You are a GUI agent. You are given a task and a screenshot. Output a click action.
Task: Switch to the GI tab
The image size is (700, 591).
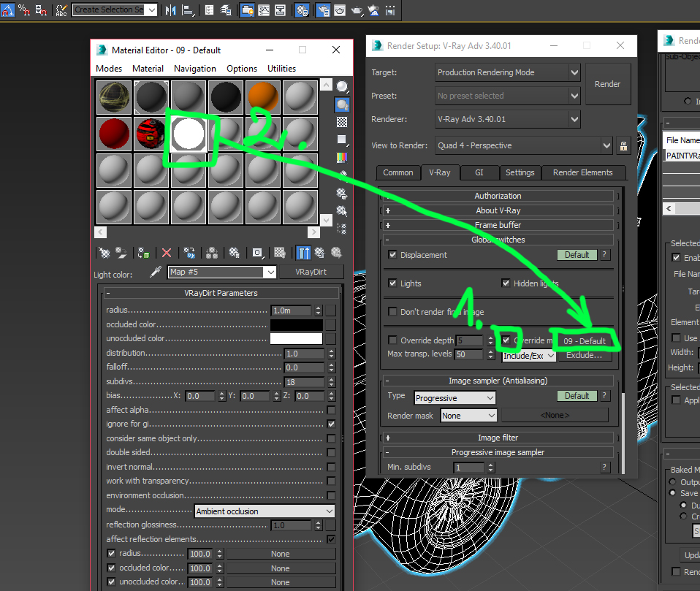click(480, 172)
